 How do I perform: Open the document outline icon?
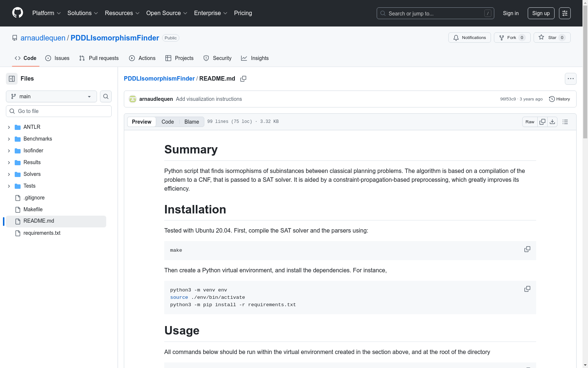(x=565, y=122)
